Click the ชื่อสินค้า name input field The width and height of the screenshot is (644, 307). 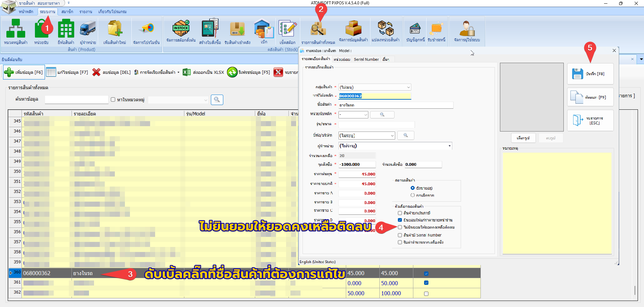396,105
